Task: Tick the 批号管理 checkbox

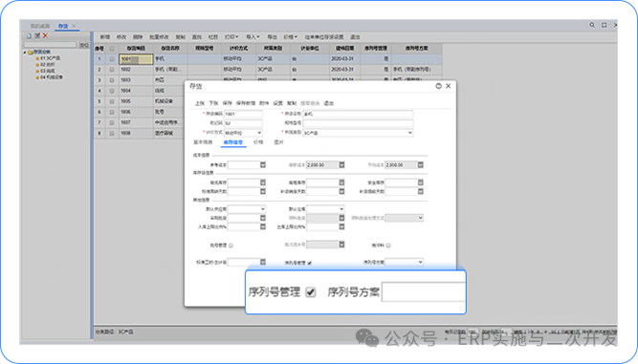Action: [231, 246]
